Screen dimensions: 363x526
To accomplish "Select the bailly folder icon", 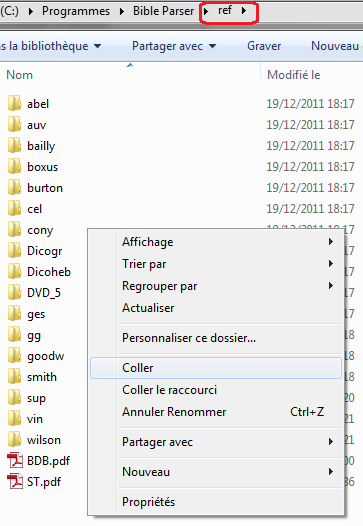I will (x=14, y=145).
